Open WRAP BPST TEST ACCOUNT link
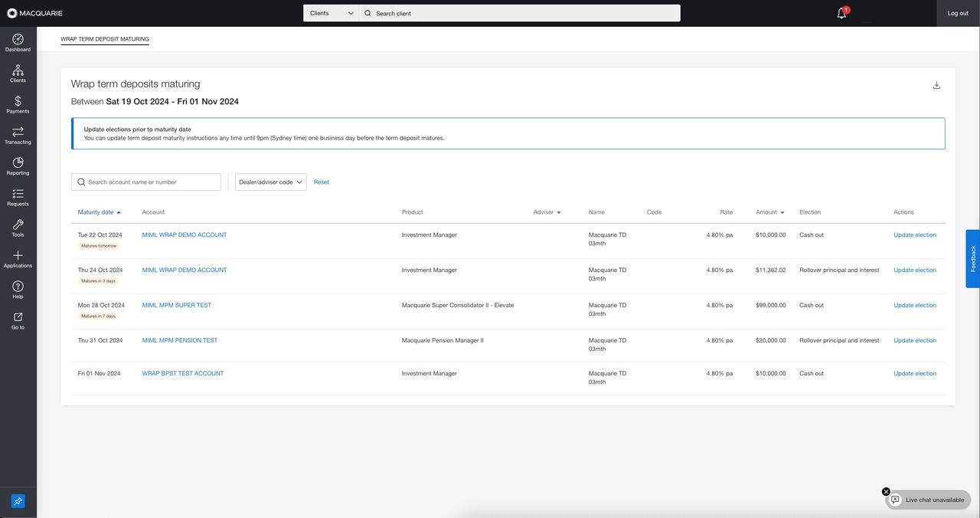Screen dimensions: 980x518 tap(183, 374)
